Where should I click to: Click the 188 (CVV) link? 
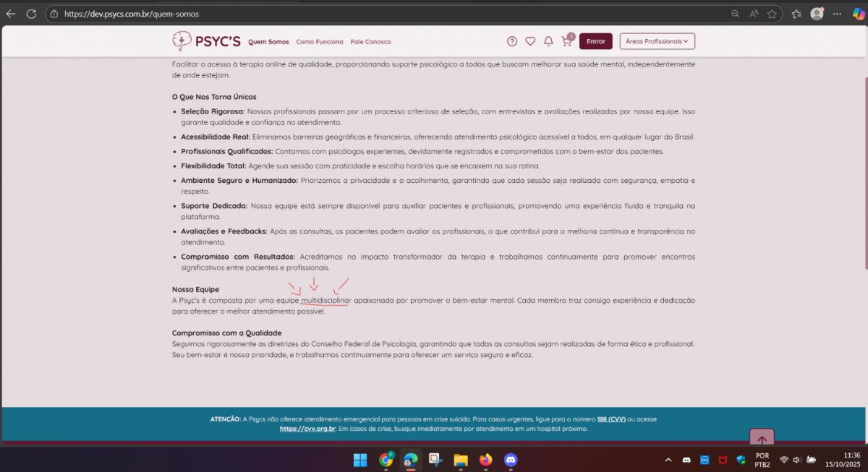point(611,419)
